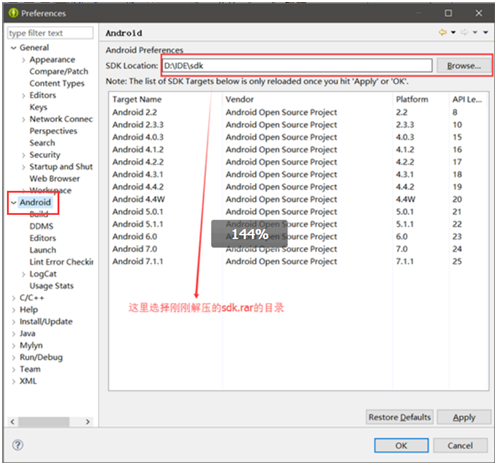Open Editors page under Android
Viewport: 497px width, 465px height.
tap(43, 238)
